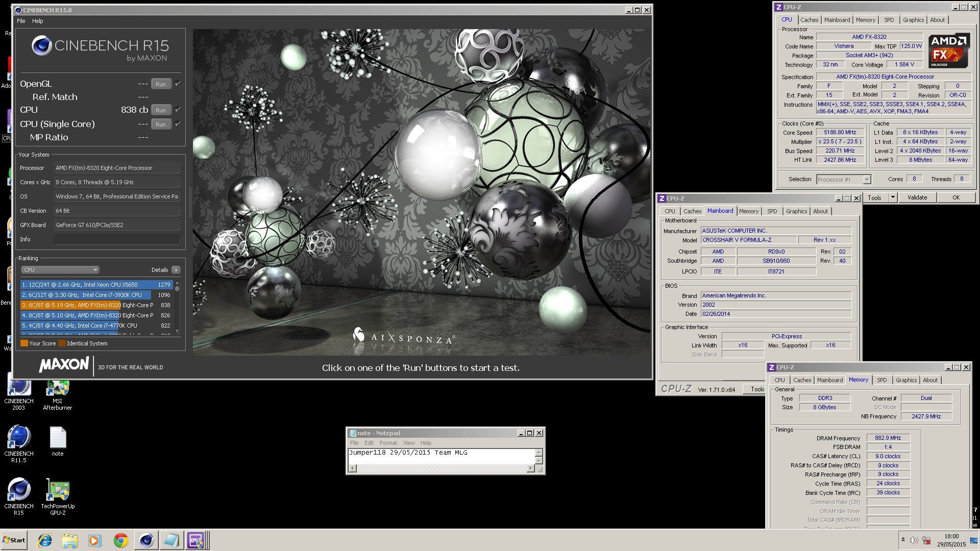The image size is (980, 551).
Task: Click the CPU-Z Mainboard window title icon
Action: coord(661,198)
